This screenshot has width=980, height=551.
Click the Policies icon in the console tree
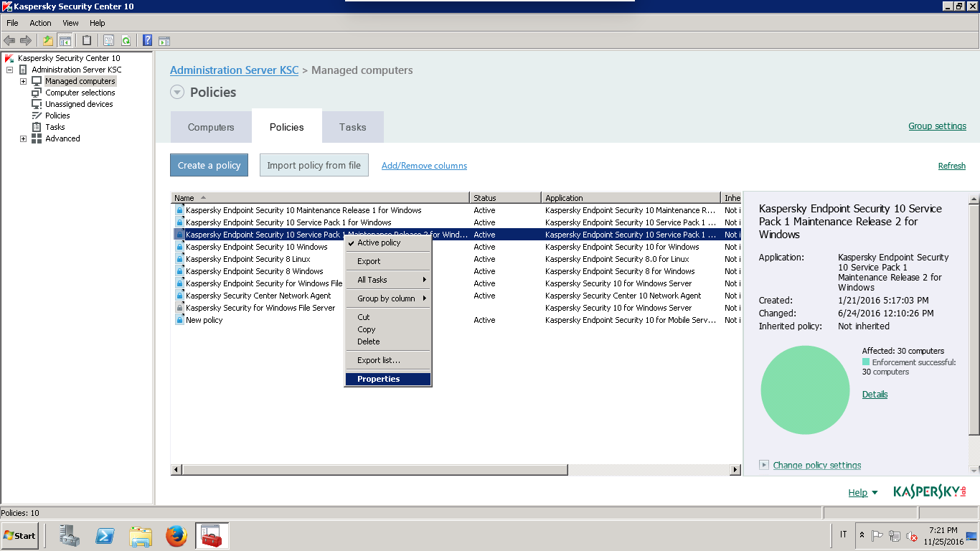[37, 116]
